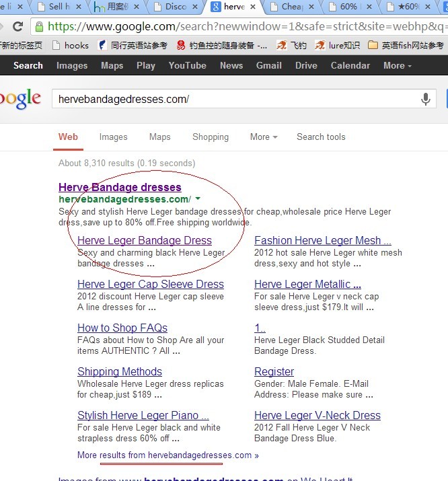This screenshot has width=448, height=481.
Task: Open the '飞钓' bookmark
Action: tap(291, 46)
